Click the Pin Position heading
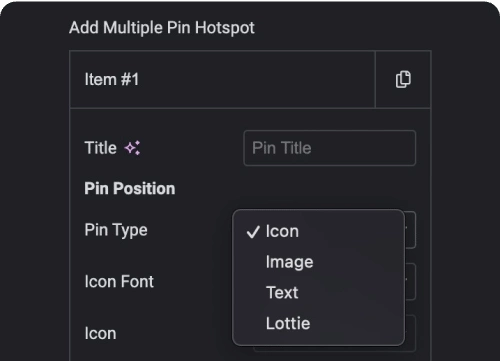 click(x=130, y=189)
